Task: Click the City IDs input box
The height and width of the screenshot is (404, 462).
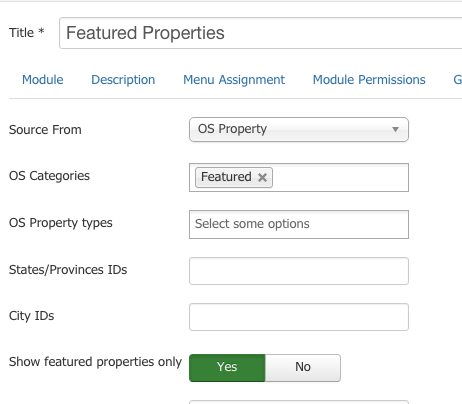Action: [x=299, y=317]
